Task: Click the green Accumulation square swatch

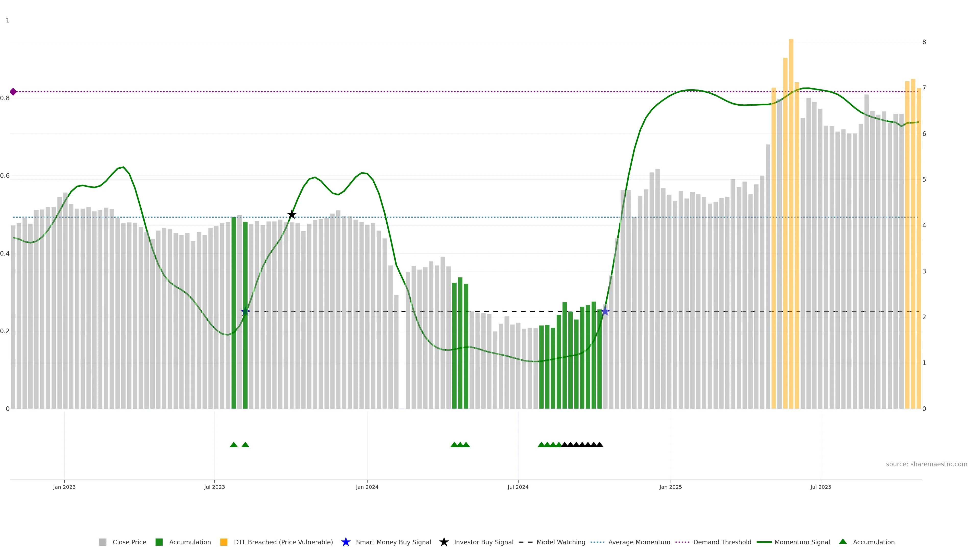Action: 159,542
